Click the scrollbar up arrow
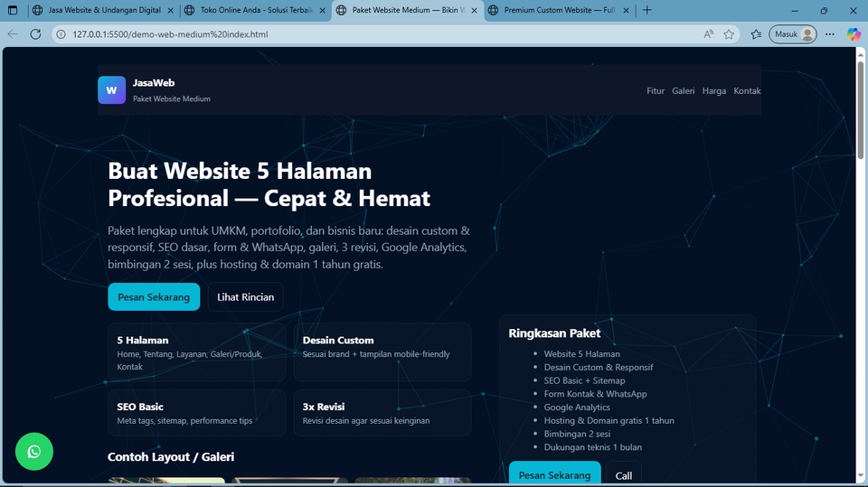This screenshot has width=868, height=487. click(860, 53)
